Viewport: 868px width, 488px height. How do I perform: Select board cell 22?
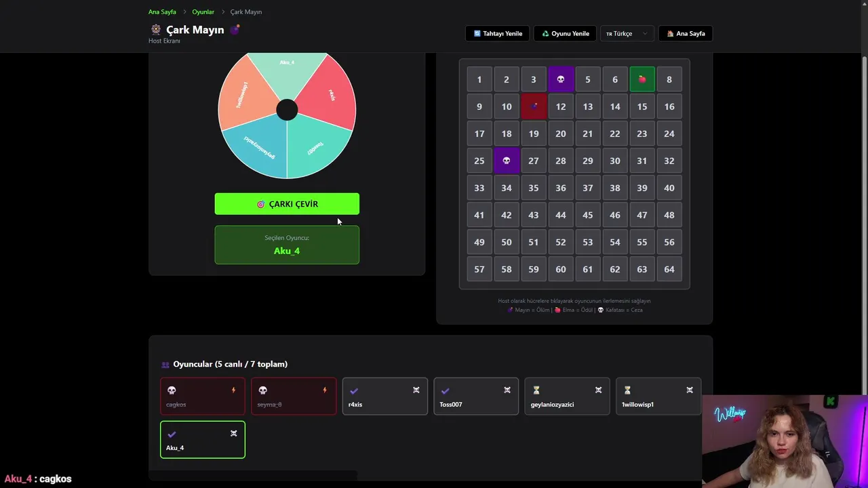615,134
